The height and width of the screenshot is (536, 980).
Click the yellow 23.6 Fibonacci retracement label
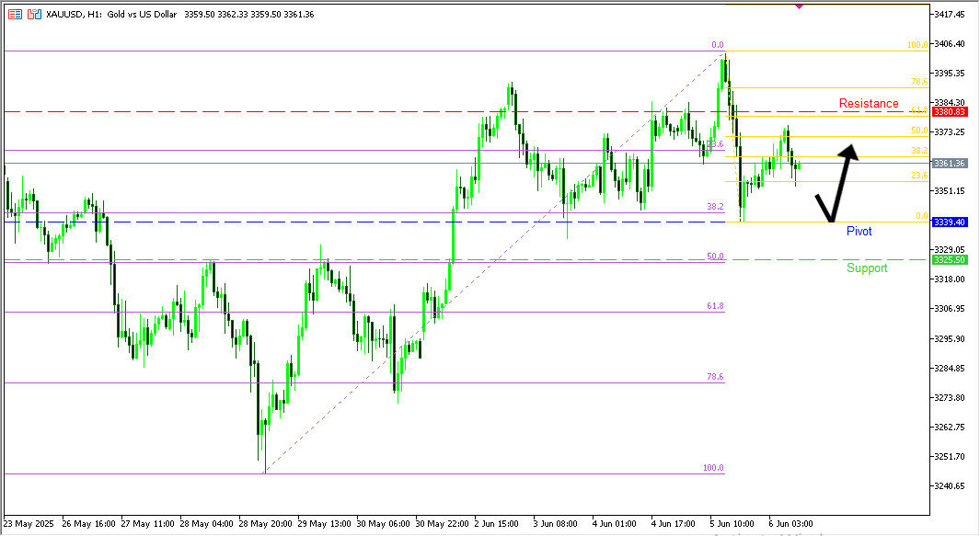tap(918, 176)
